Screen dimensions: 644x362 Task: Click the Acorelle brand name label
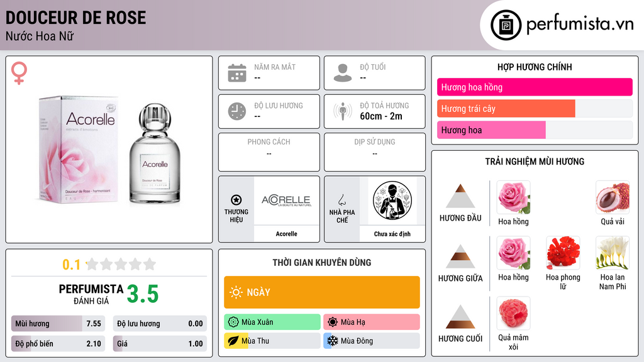click(x=286, y=234)
